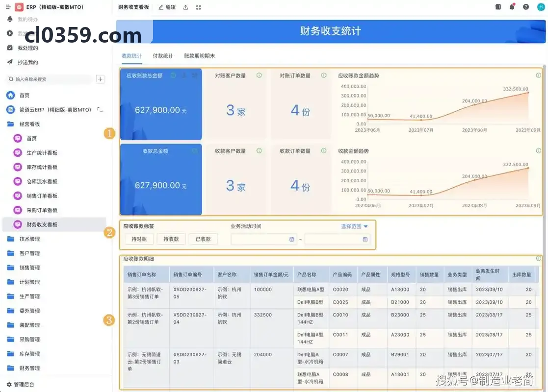Click 我的待办 bell item in sidebar
Viewport: 548px width, 392px height.
click(23, 19)
